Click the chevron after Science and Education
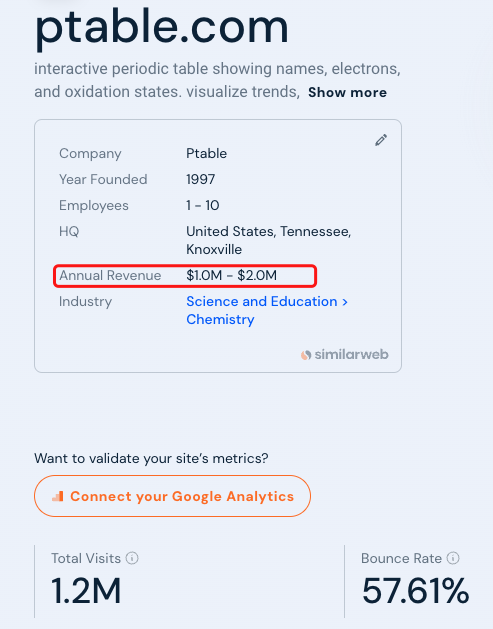 345,302
